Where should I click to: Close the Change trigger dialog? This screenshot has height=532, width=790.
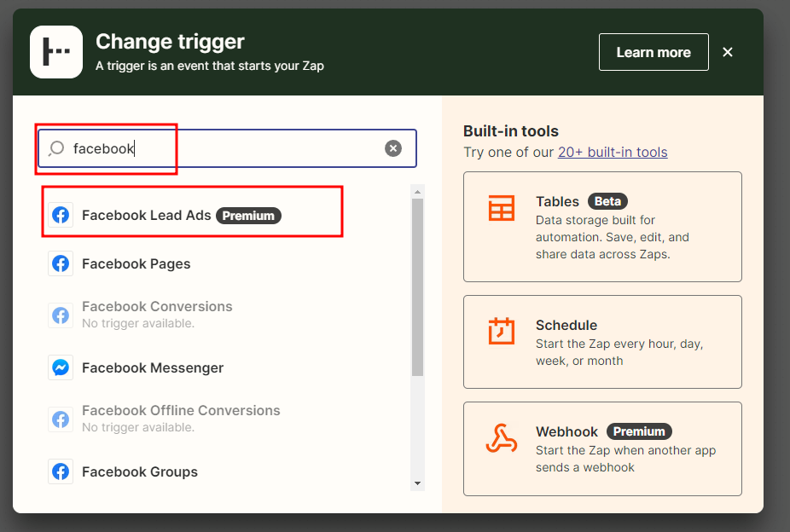[x=727, y=52]
